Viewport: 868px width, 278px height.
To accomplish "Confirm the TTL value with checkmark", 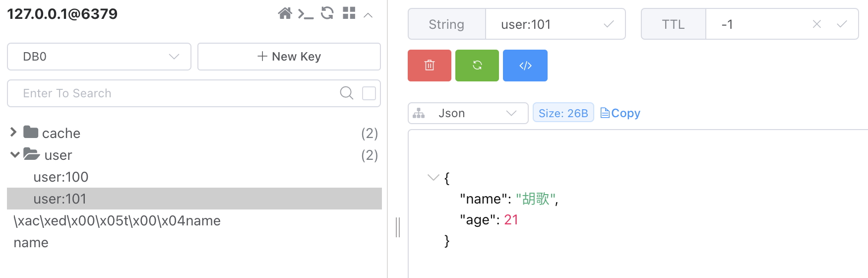I will [x=842, y=24].
